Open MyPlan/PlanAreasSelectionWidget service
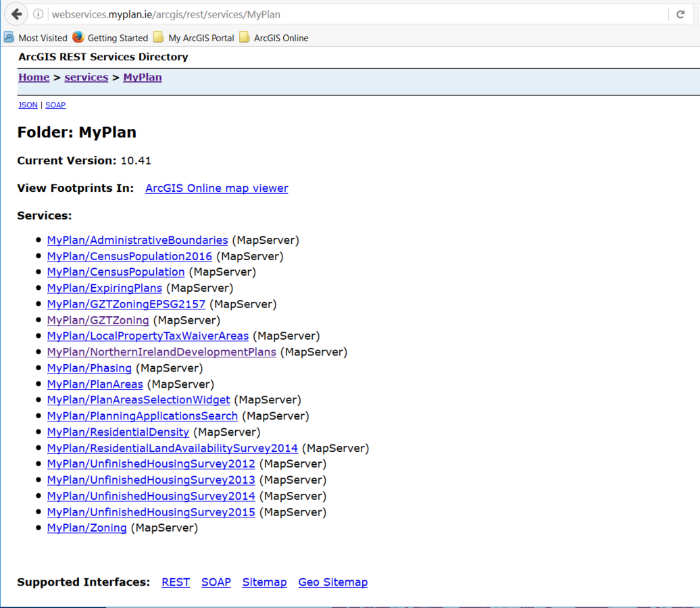700x608 pixels. click(139, 400)
